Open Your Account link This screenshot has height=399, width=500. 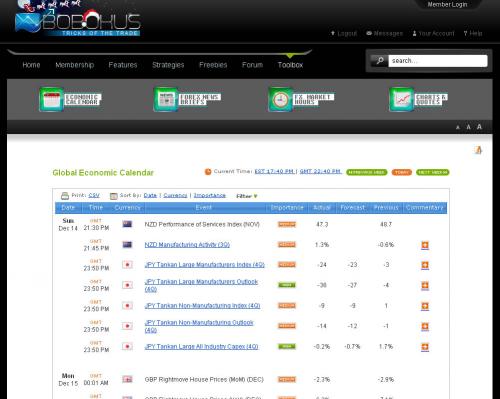[x=433, y=33]
